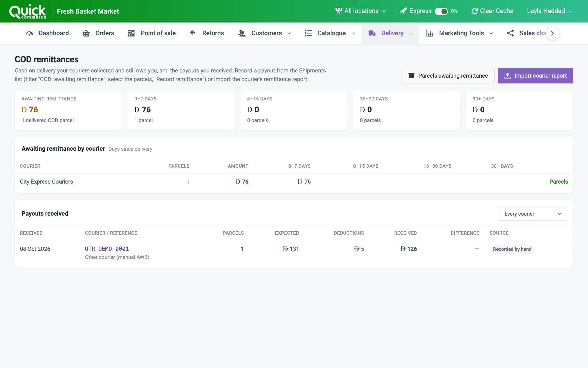Open the Returns section
The height and width of the screenshot is (368, 588).
[207, 33]
